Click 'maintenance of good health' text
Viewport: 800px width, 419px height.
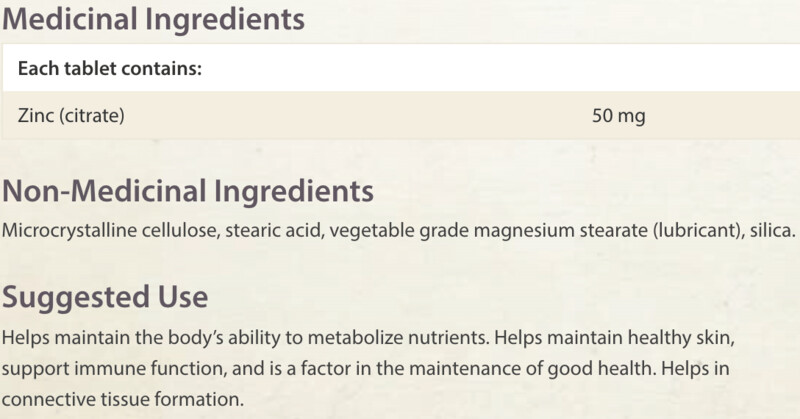[x=530, y=368]
